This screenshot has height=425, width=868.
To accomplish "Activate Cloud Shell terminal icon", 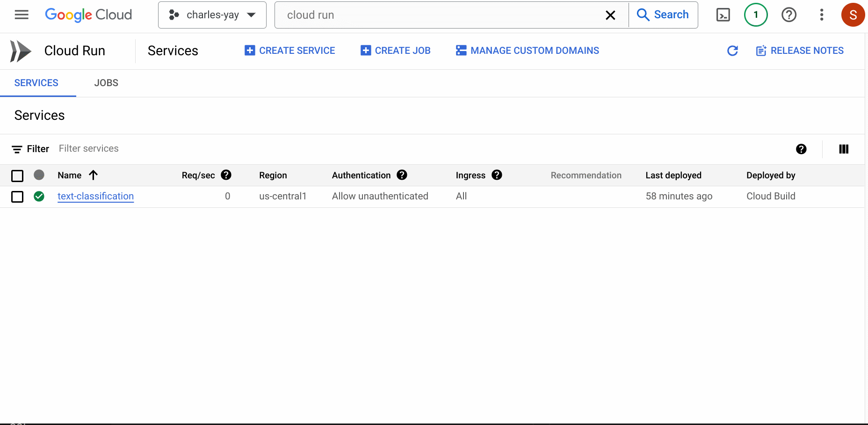I will coord(723,15).
